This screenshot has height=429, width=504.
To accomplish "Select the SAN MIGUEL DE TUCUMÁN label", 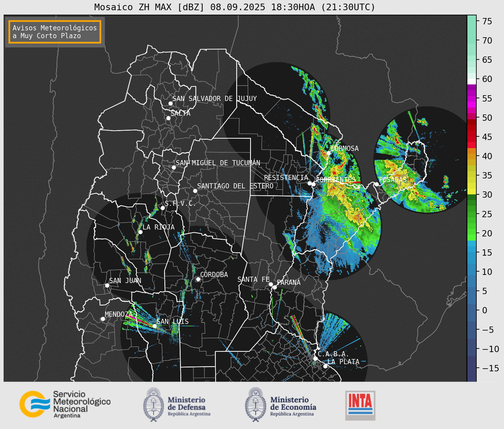I will (x=218, y=163).
